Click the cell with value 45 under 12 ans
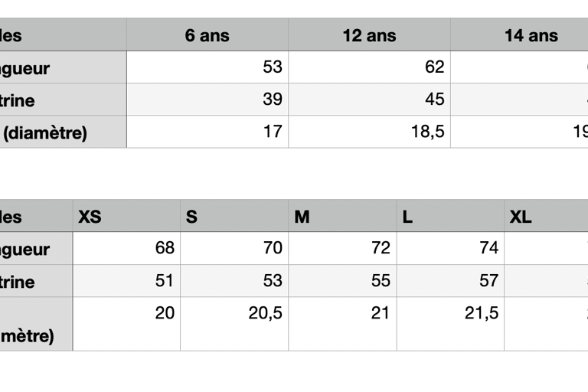588x392 pixels. pos(369,100)
